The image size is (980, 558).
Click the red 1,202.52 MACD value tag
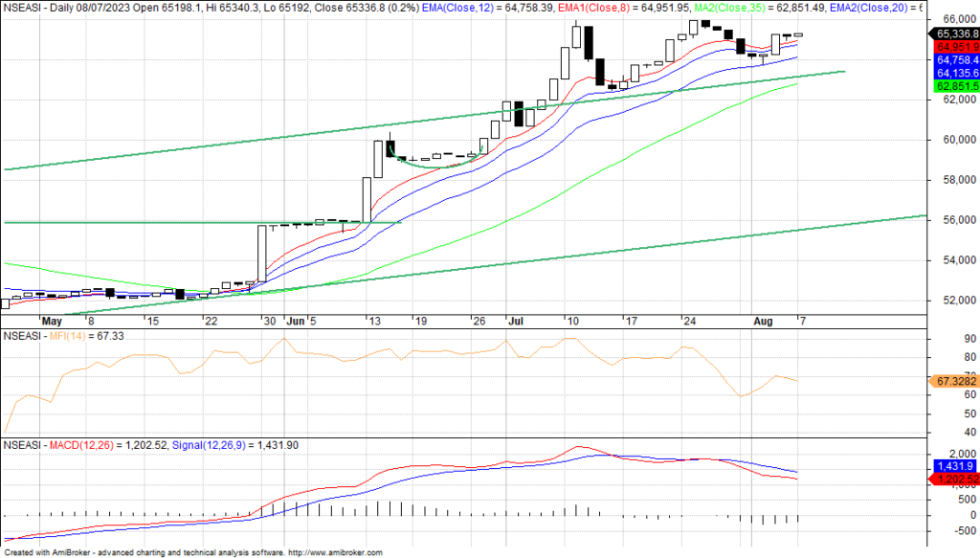[955, 478]
